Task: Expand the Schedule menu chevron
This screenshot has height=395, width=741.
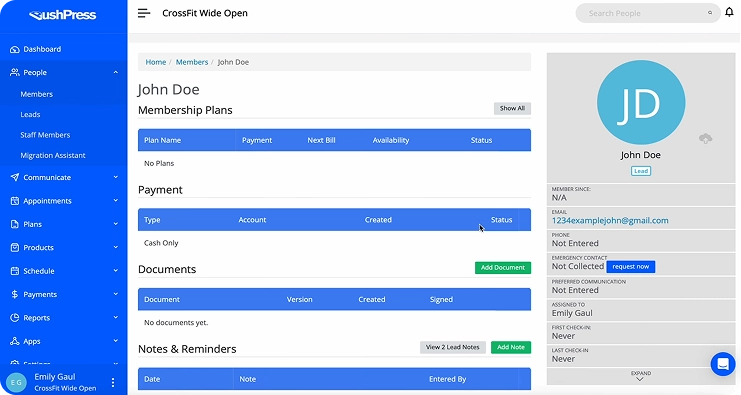Action: click(x=116, y=271)
